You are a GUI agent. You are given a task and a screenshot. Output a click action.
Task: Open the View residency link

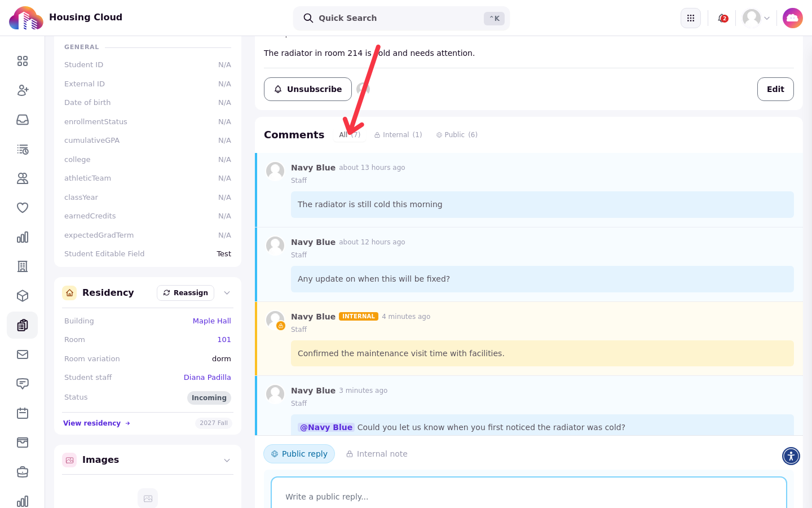pyautogui.click(x=97, y=423)
